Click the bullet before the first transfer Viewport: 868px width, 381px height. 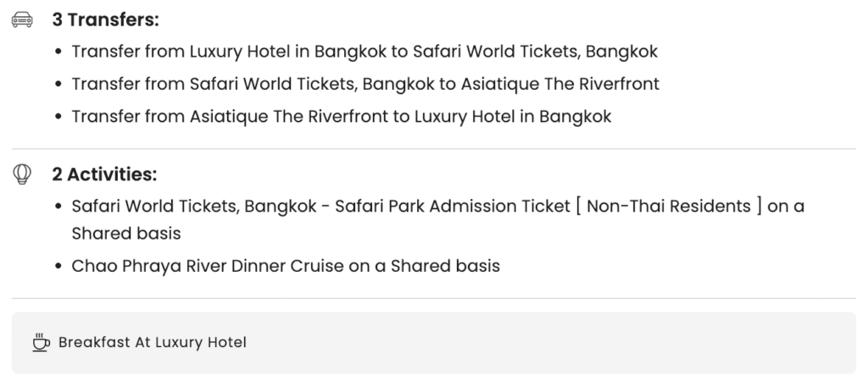(58, 52)
